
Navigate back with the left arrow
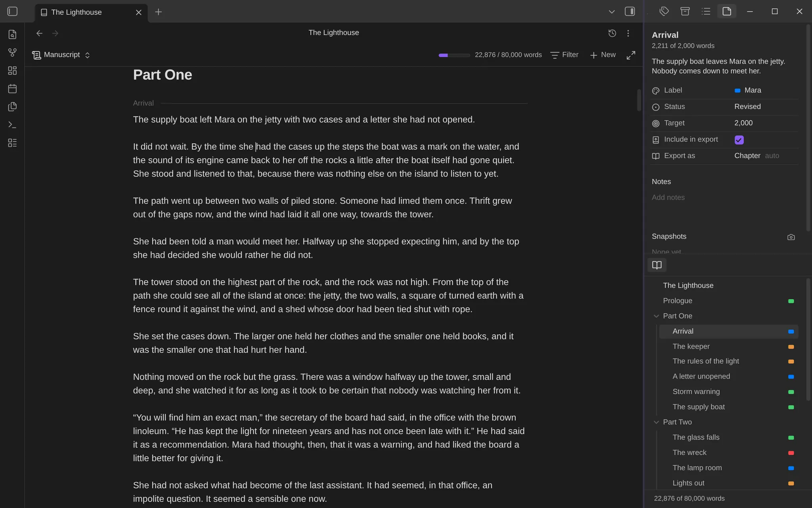39,33
